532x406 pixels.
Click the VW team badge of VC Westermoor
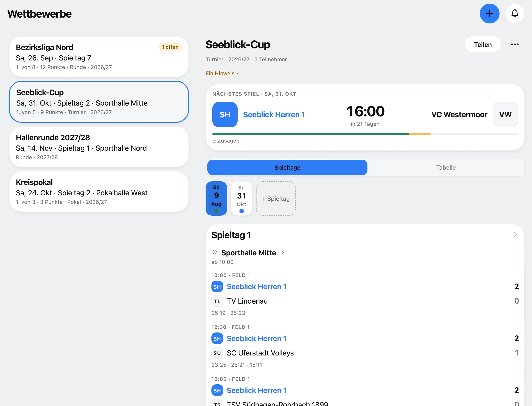[x=505, y=115]
